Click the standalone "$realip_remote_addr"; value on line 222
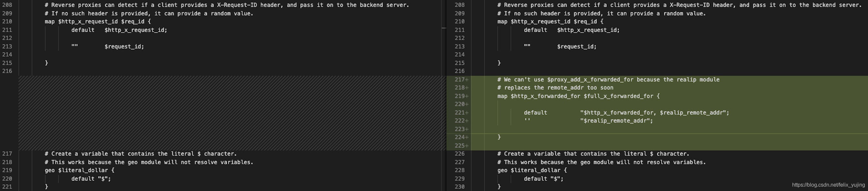 pyautogui.click(x=616, y=121)
